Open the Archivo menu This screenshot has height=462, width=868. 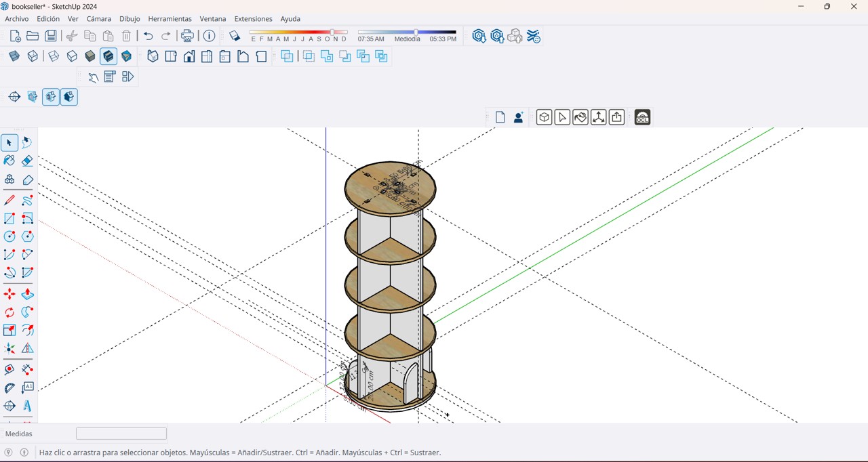(17, 19)
